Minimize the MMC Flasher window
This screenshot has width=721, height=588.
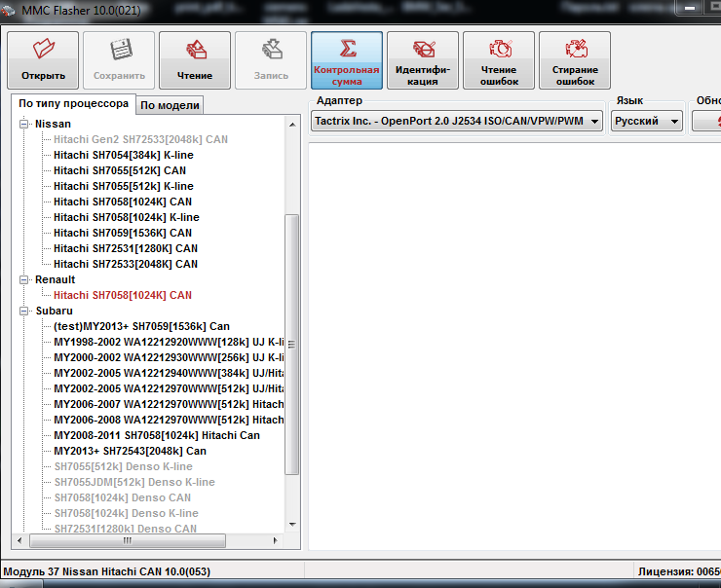pos(690,8)
